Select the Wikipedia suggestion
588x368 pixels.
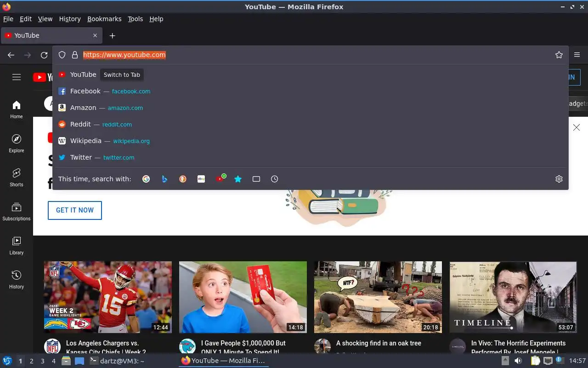coord(311,141)
